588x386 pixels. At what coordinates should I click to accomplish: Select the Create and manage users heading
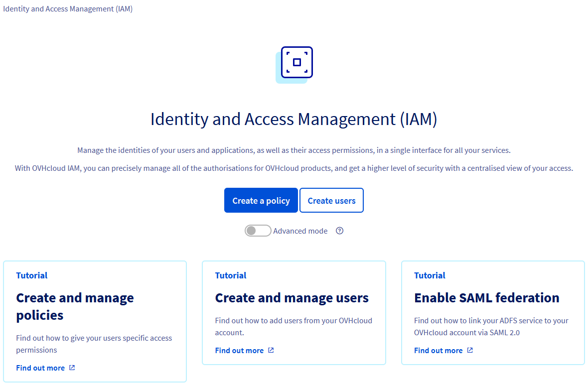pyautogui.click(x=292, y=297)
